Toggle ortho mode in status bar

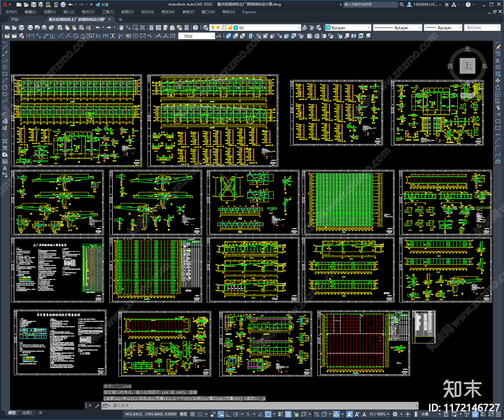228,414
